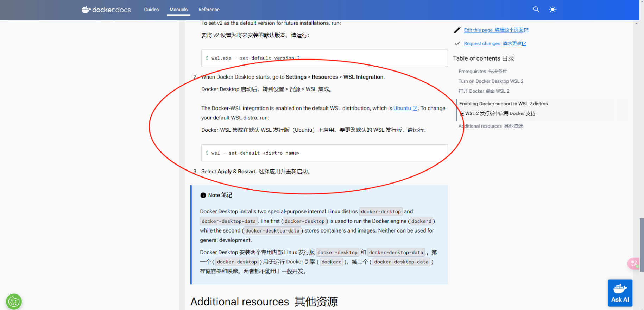The width and height of the screenshot is (644, 310).
Task: Click the Chinese TOC entry WSL 2 发行版中启用 Docker 支持
Action: 497,113
